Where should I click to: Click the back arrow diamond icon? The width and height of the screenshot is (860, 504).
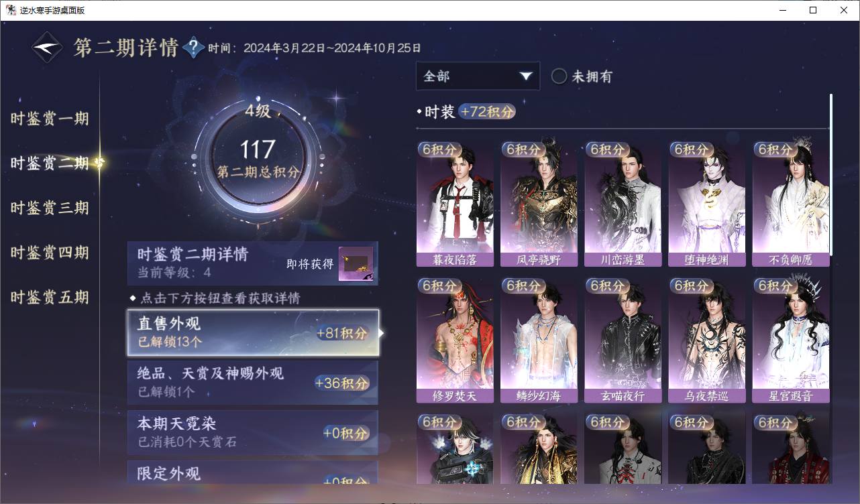(48, 48)
